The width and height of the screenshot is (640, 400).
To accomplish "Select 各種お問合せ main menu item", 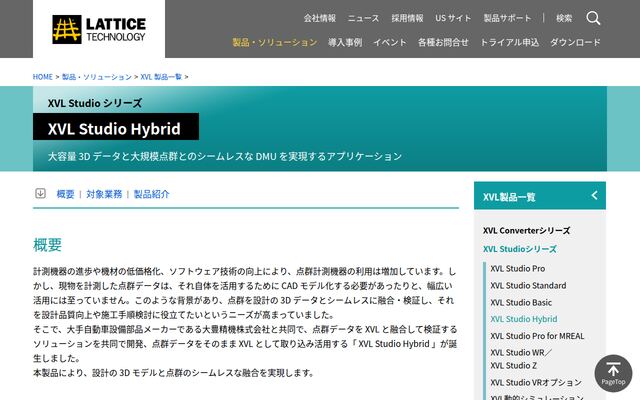I will pyautogui.click(x=443, y=42).
